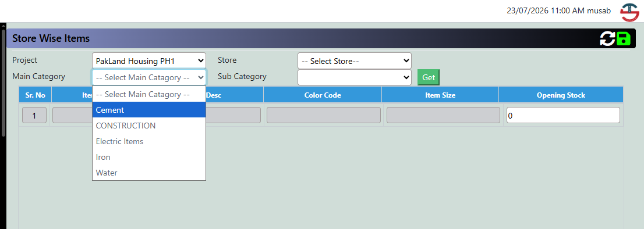Click the Sr. No cell showing 1

coord(34,116)
